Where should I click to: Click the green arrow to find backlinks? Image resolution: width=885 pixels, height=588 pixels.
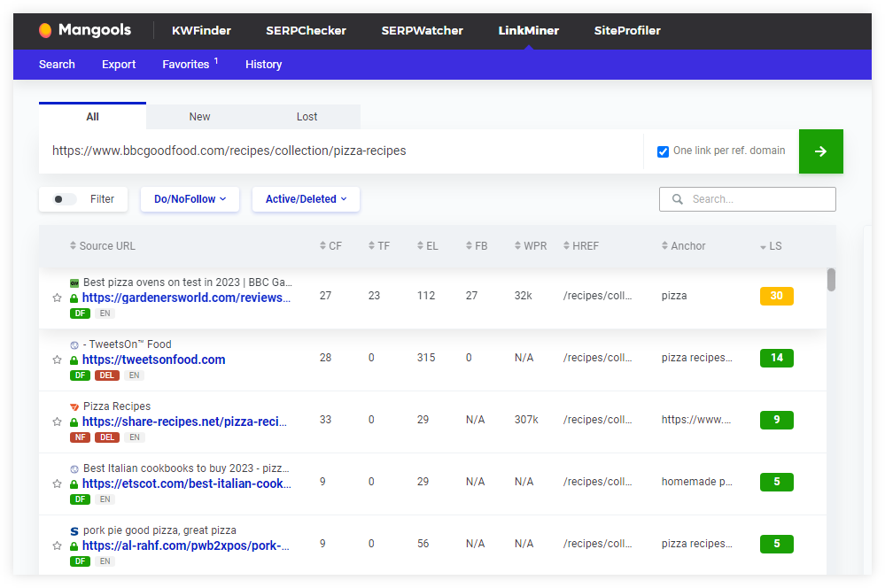(x=820, y=151)
